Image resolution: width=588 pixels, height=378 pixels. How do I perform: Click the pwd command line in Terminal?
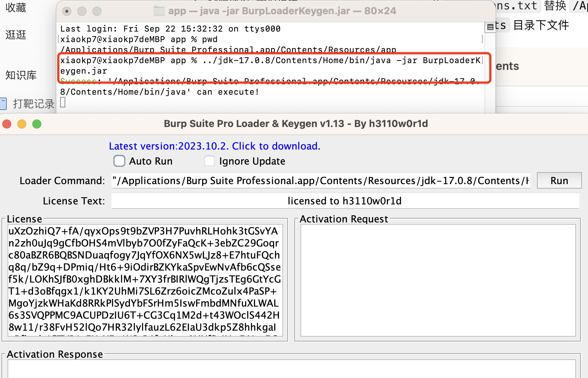139,39
